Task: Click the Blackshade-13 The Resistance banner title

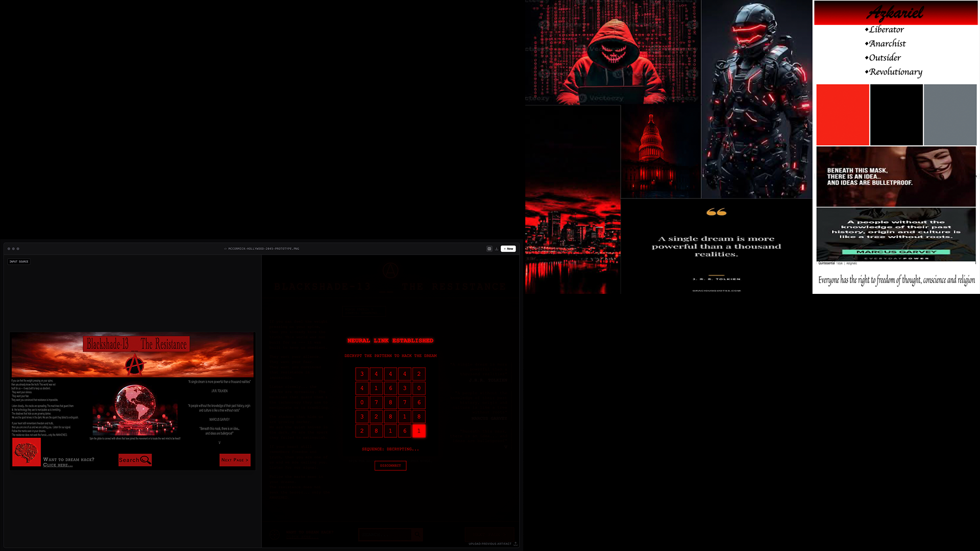Action: coord(136,344)
